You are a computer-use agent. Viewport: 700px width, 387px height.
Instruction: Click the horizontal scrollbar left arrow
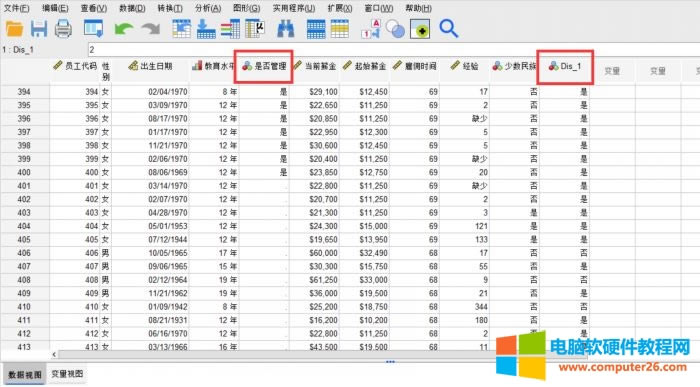tap(54, 354)
